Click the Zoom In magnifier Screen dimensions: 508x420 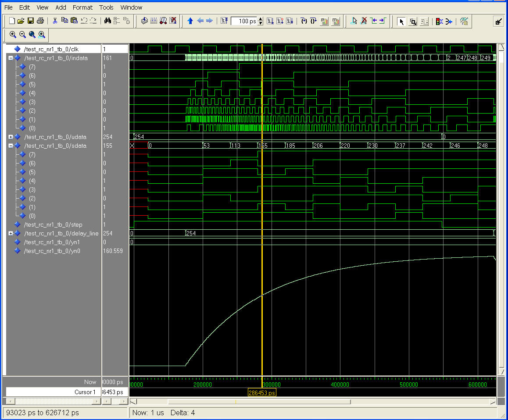click(13, 34)
